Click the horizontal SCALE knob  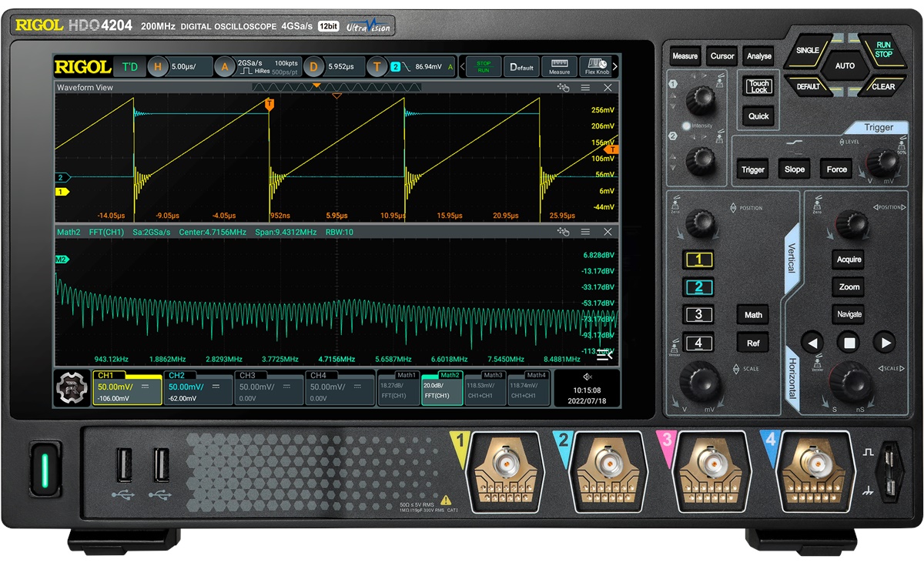[851, 380]
